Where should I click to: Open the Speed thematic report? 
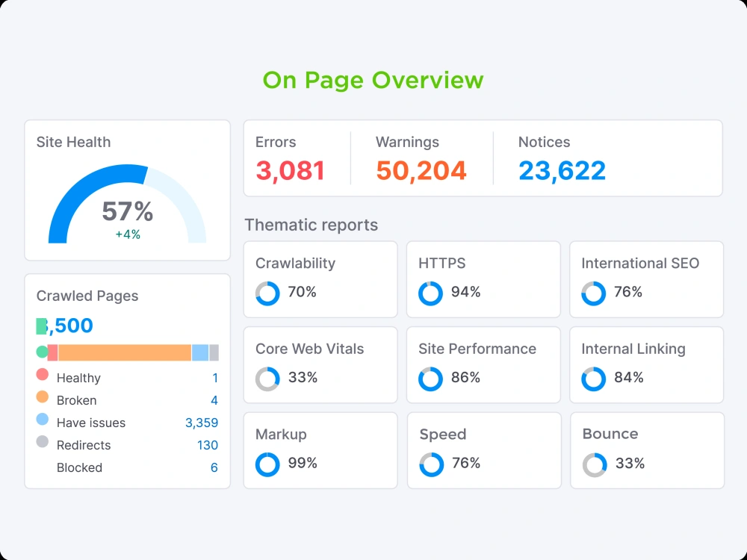coord(484,450)
